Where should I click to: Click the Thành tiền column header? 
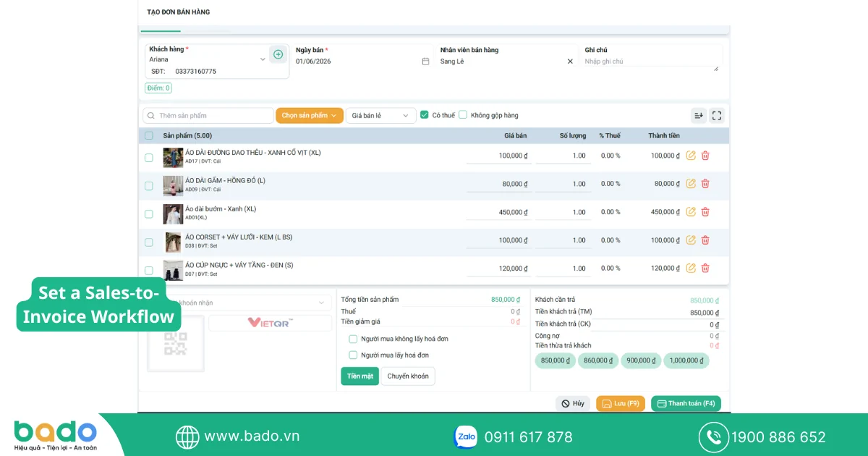pos(664,136)
